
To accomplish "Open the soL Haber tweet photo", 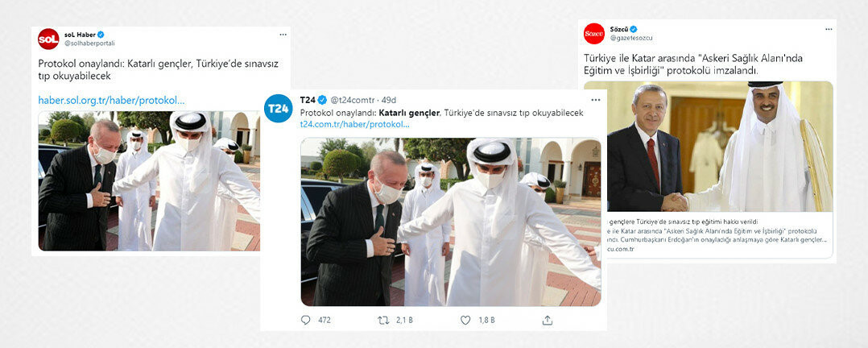I will tap(149, 180).
